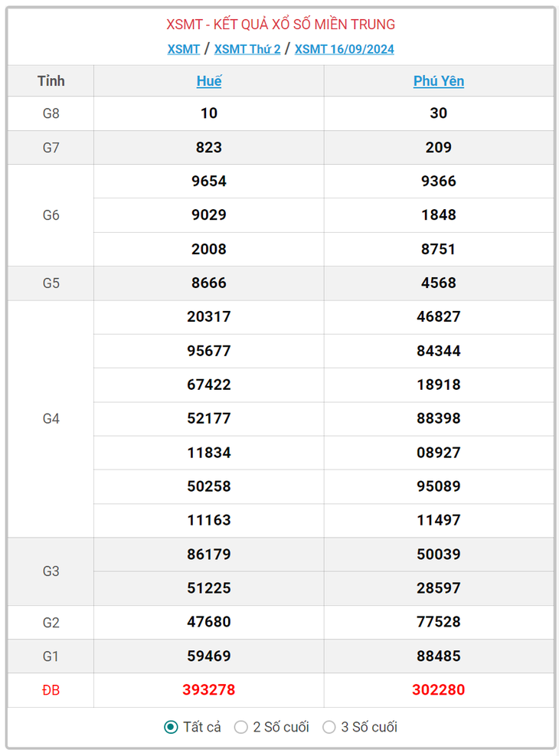The height and width of the screenshot is (756, 559).
Task: Open the XSMT breadcrumb link
Action: (184, 49)
